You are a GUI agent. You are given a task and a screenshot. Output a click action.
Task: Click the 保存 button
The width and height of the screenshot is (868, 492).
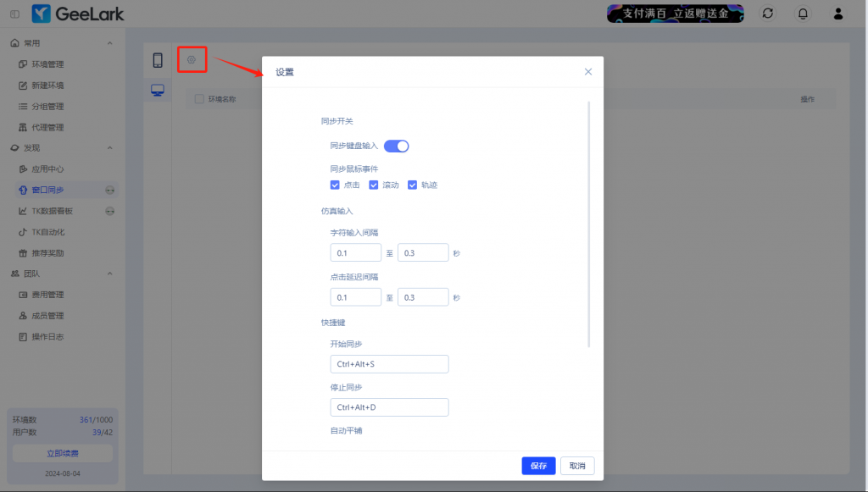click(x=538, y=466)
